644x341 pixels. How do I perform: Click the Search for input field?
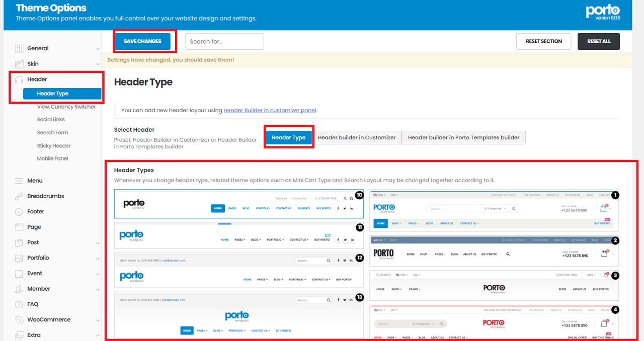[x=225, y=41]
